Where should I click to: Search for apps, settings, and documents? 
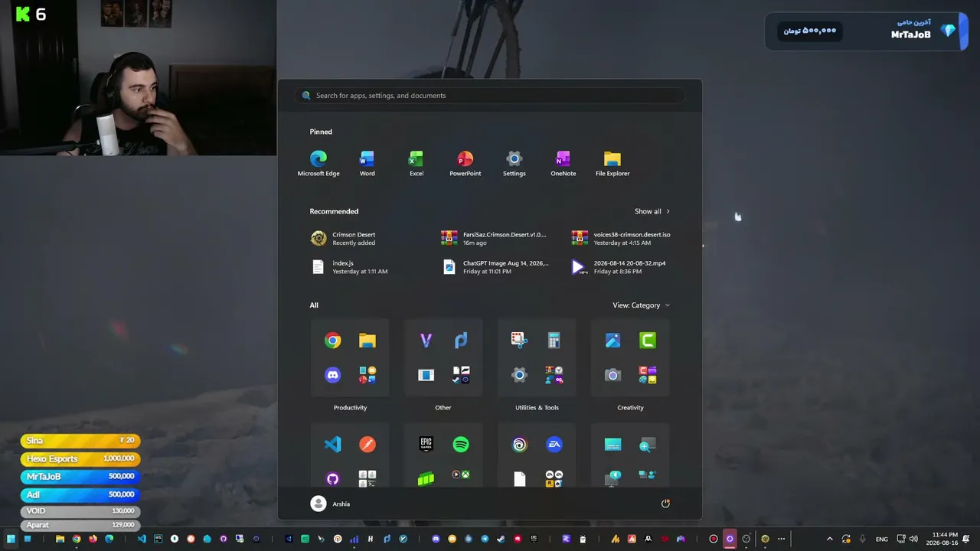tap(490, 96)
